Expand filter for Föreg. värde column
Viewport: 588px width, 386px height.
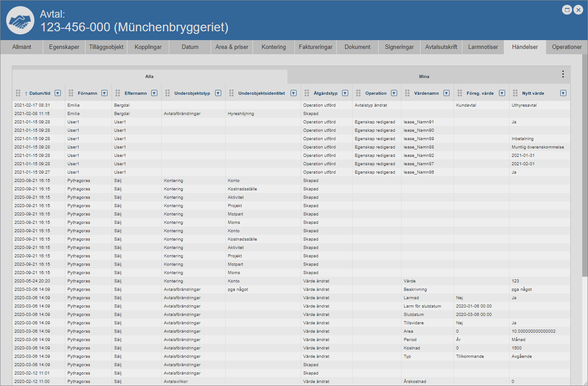click(502, 93)
